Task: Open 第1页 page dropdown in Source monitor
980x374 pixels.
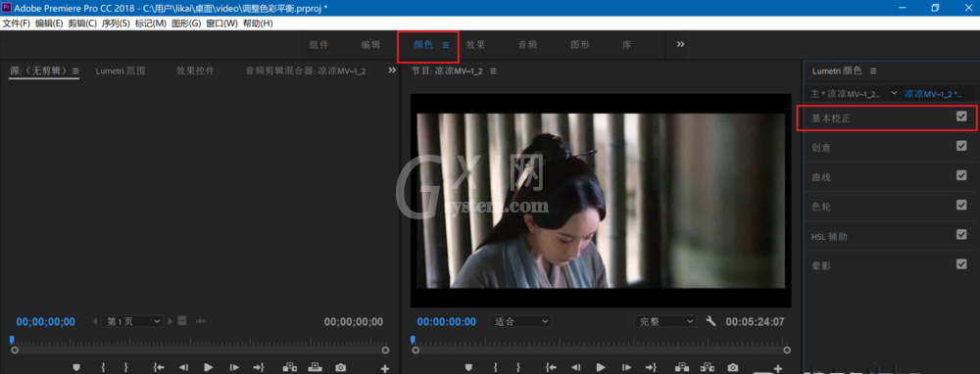Action: [132, 321]
